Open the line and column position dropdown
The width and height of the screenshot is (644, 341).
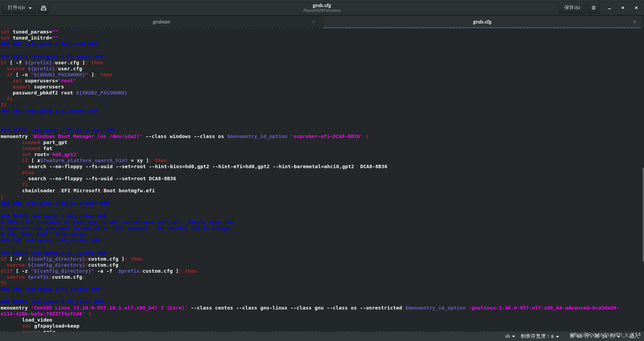(x=595, y=336)
